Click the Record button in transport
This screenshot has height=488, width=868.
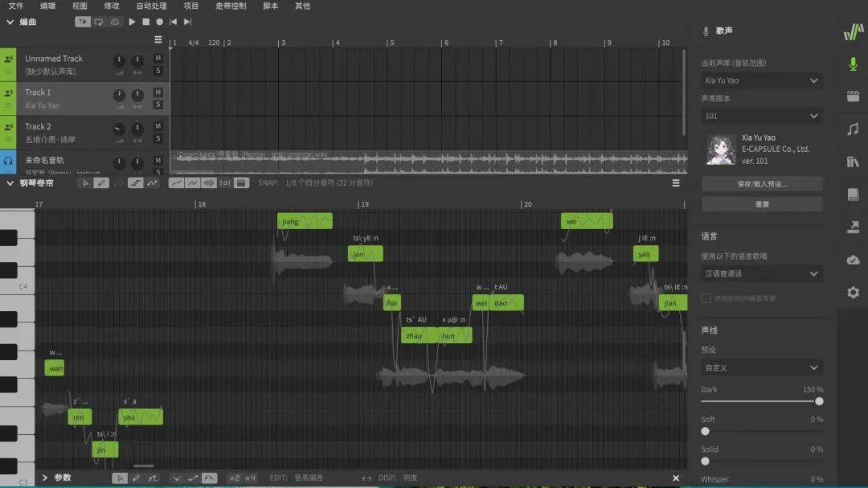point(159,22)
